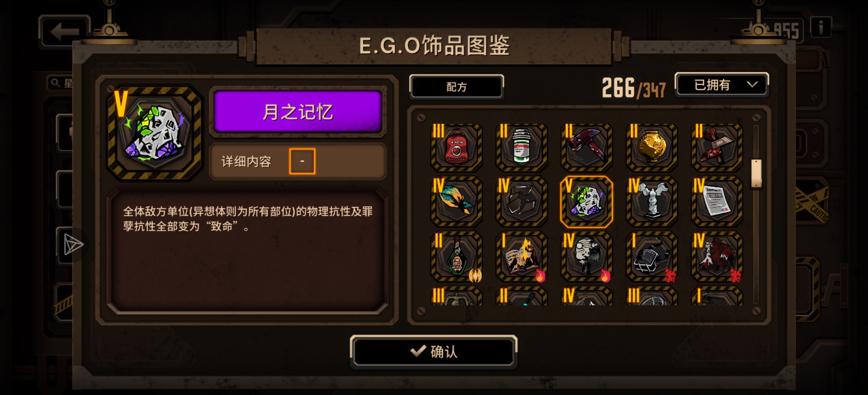
Task: Go back with the top-left arrow button
Action: pyautogui.click(x=64, y=32)
